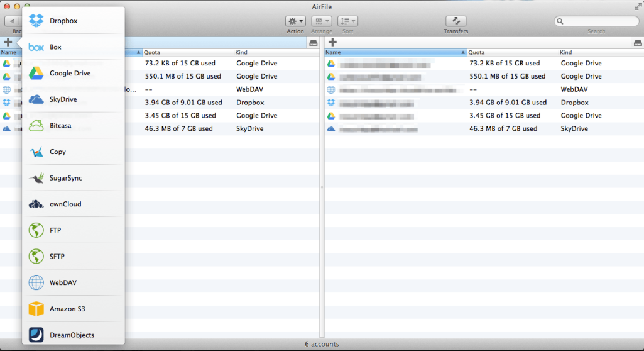Open the Arrange dropdown in toolbar

pos(322,21)
